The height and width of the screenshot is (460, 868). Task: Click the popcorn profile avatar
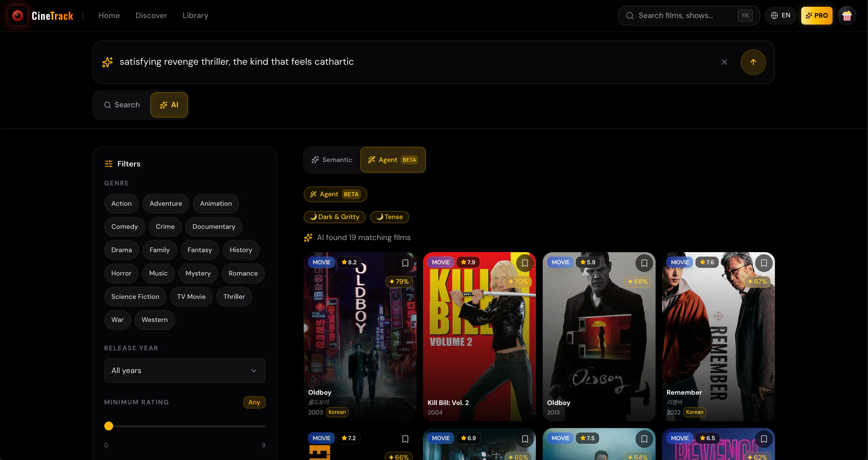[x=847, y=15]
